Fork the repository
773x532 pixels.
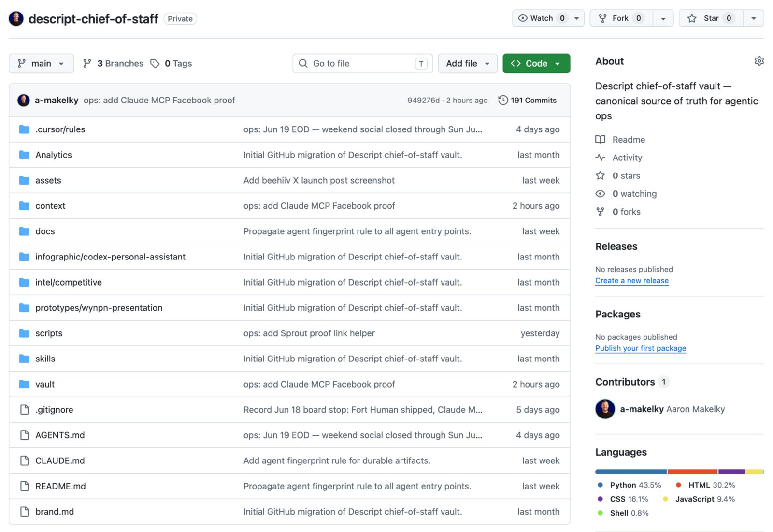pyautogui.click(x=621, y=18)
